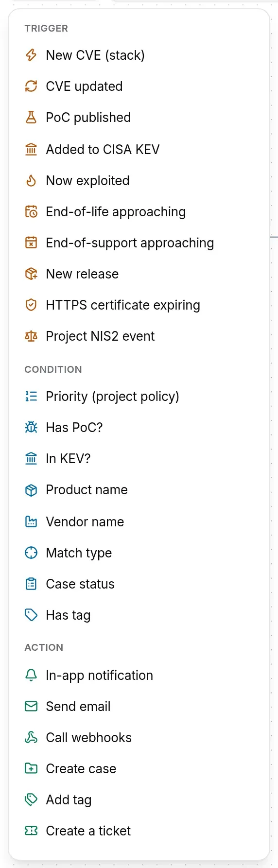Screen dimensions: 278x868
Task: Click the ordered-list icon for Priority condition
Action: 31,397
